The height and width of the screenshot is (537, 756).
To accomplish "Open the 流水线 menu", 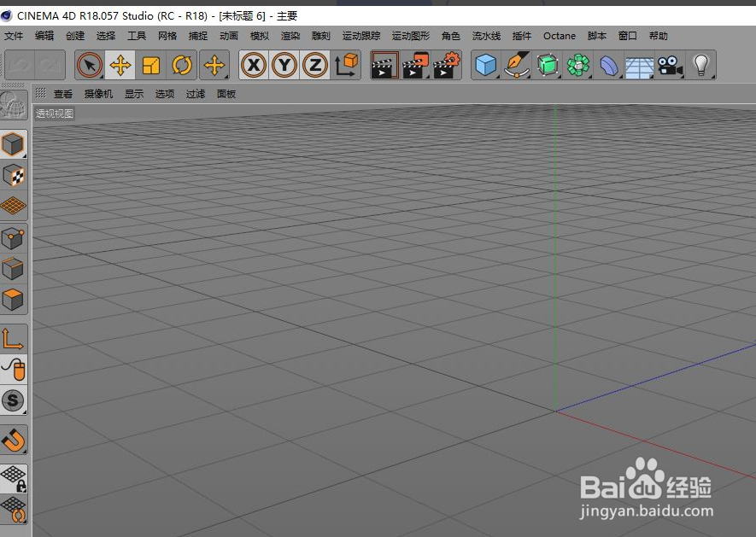I will [486, 36].
